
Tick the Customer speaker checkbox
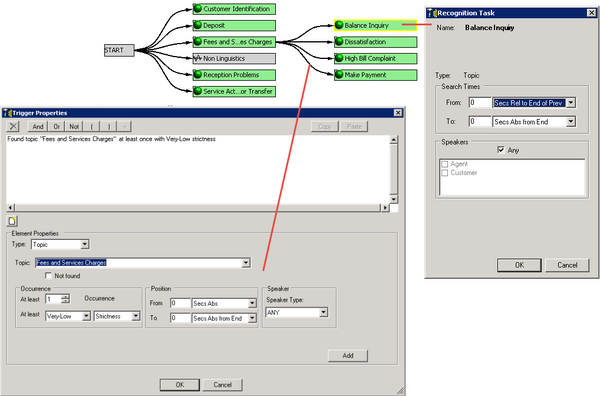[x=445, y=173]
